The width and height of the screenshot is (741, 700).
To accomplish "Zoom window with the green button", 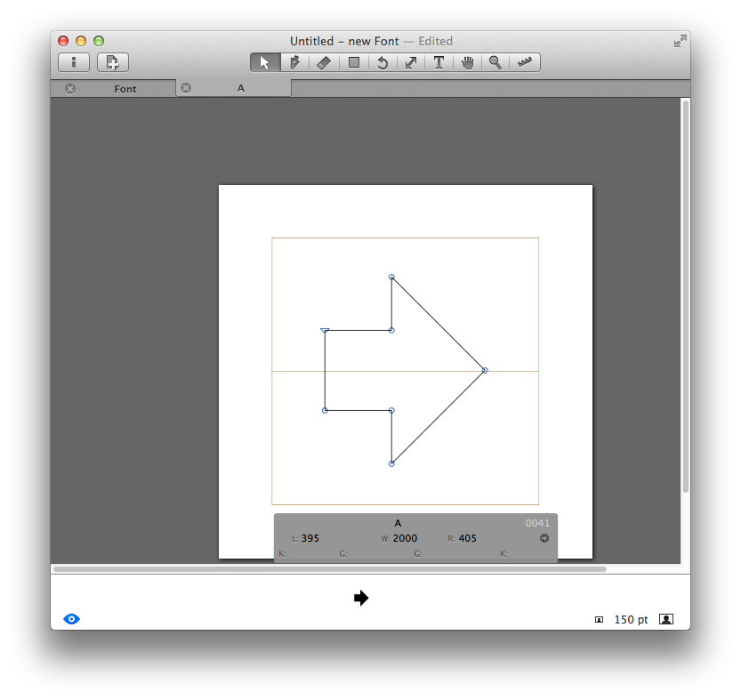I will [x=99, y=41].
